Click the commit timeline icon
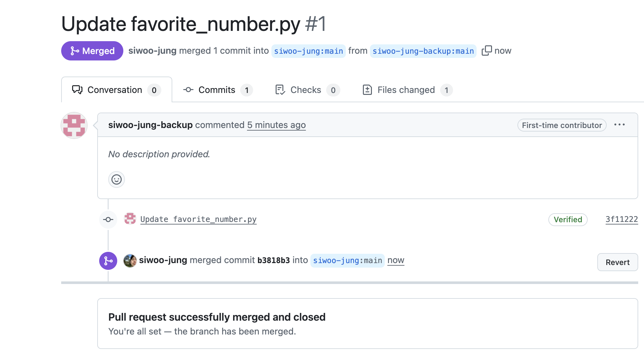This screenshot has width=644, height=357. pyautogui.click(x=108, y=219)
